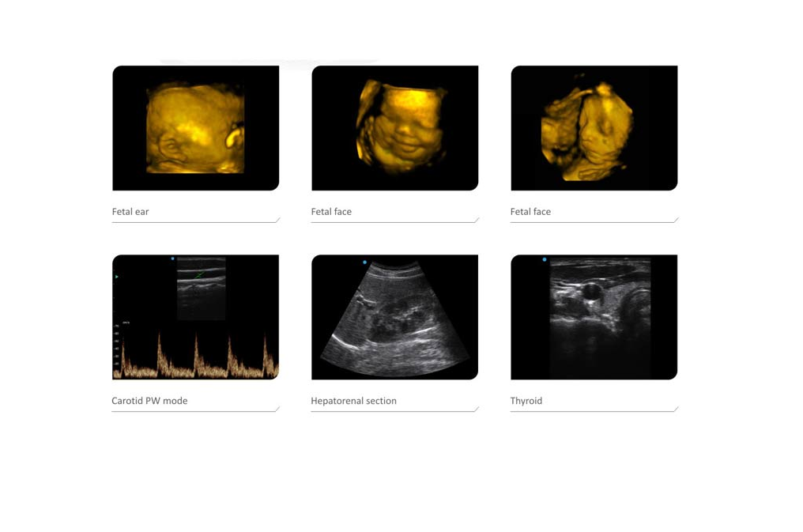803x532 pixels.
Task: View the middle Fetal face 3D ultrasound
Action: pos(394,128)
